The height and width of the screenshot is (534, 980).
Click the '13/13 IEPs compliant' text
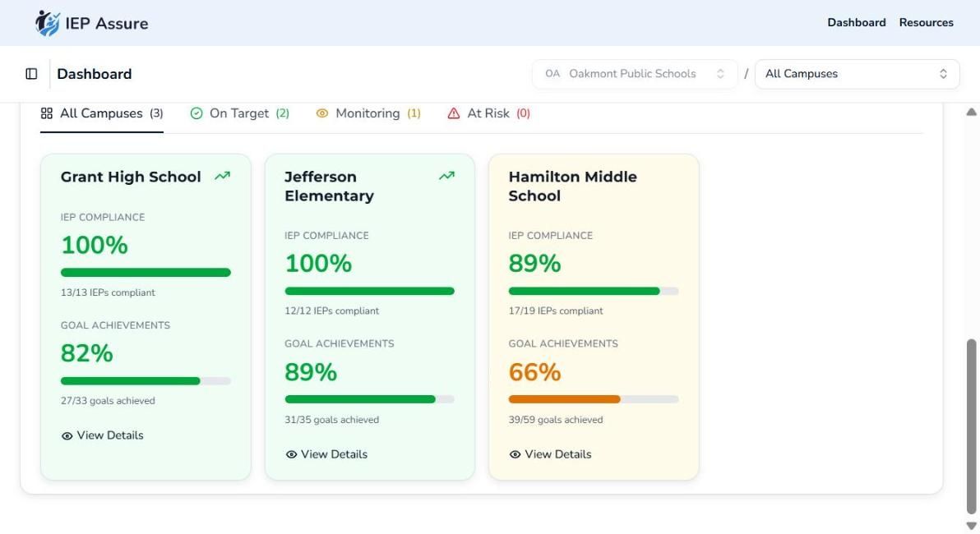point(108,292)
